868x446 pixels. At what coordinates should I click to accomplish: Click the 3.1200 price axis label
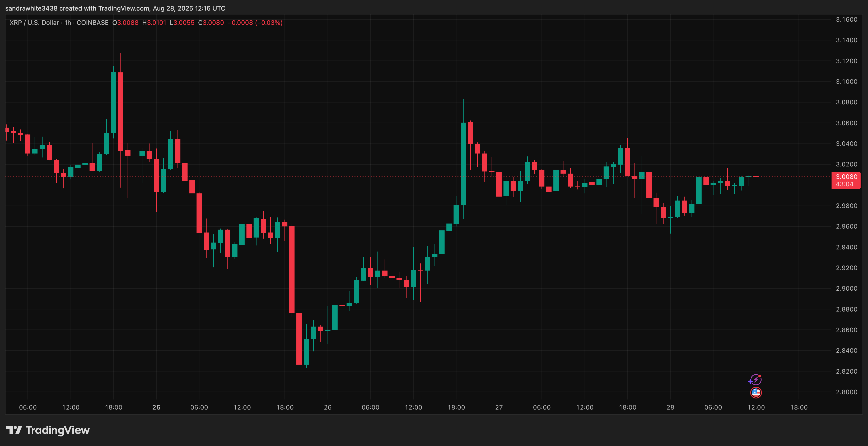pos(846,61)
